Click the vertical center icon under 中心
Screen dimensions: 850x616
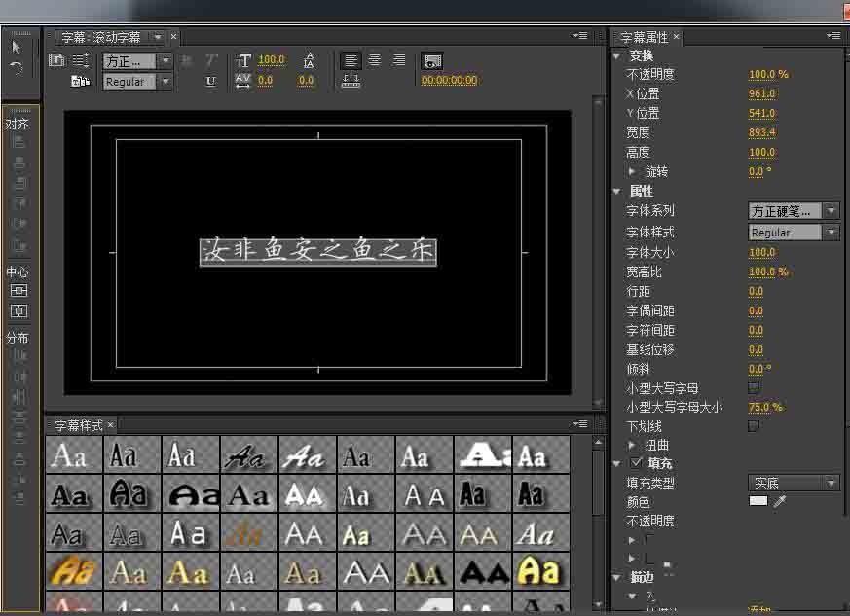[18, 310]
